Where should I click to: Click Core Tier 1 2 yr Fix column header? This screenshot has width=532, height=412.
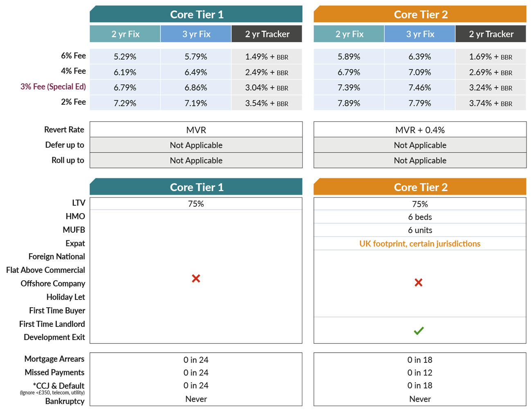(x=125, y=34)
